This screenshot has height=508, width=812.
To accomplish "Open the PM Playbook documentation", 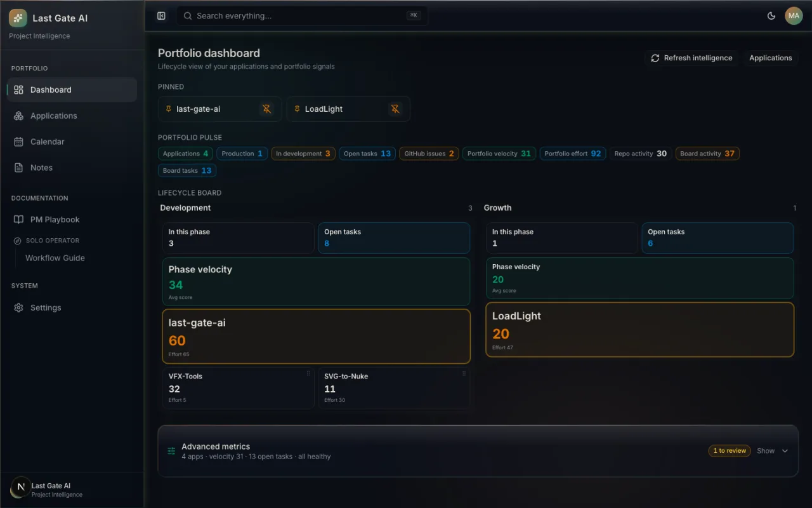I will [x=72, y=220].
